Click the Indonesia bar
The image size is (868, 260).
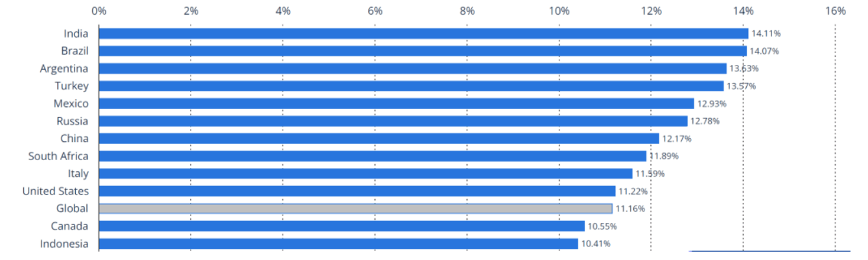(338, 244)
